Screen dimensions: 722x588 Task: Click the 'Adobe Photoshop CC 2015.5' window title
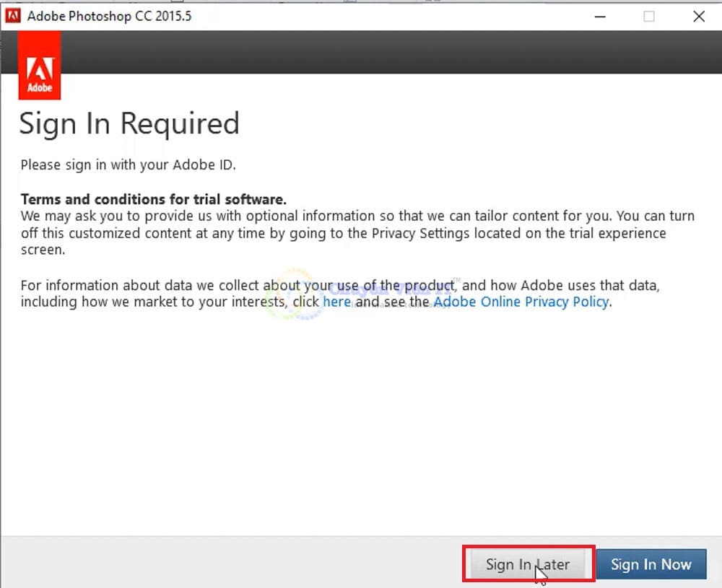pyautogui.click(x=109, y=16)
